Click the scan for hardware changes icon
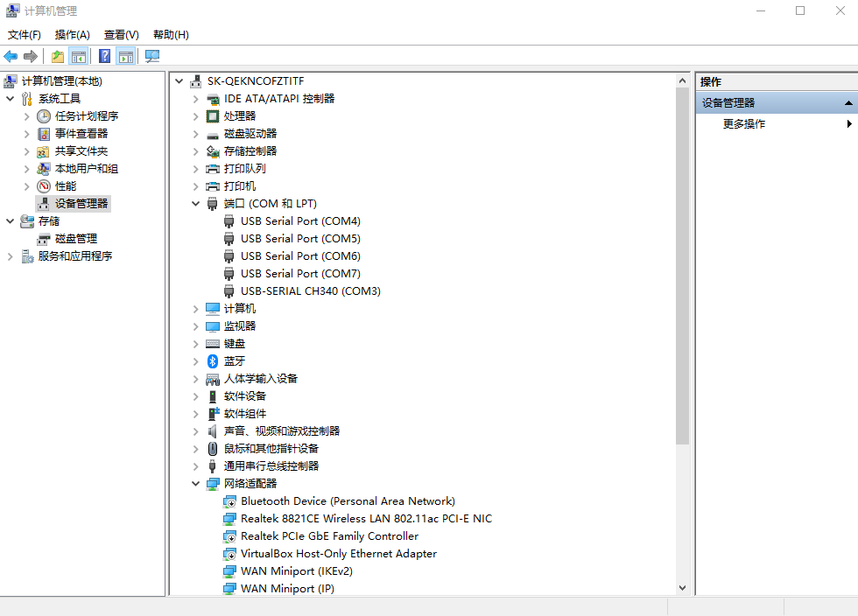The height and width of the screenshot is (616, 858). 152,56
